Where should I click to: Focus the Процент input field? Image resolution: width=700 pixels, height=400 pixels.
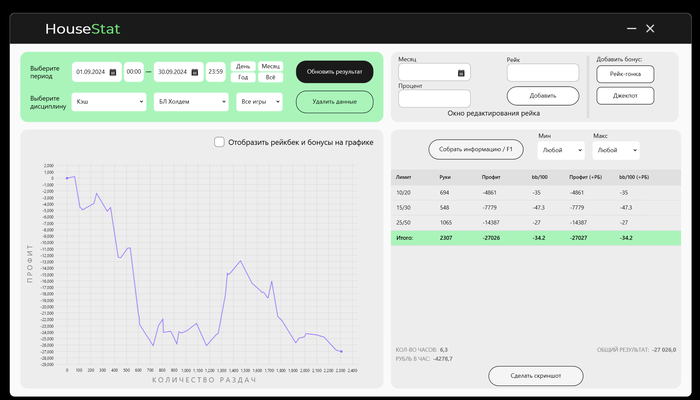click(434, 99)
